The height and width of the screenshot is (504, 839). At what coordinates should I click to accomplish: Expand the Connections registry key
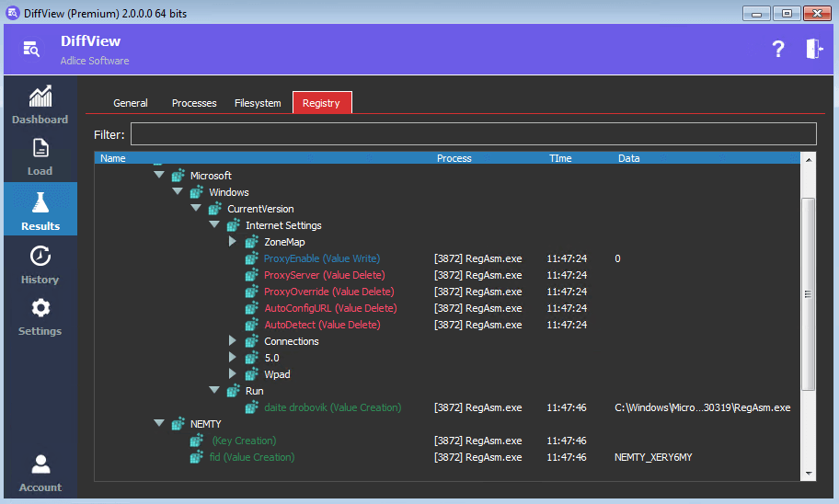pos(233,341)
